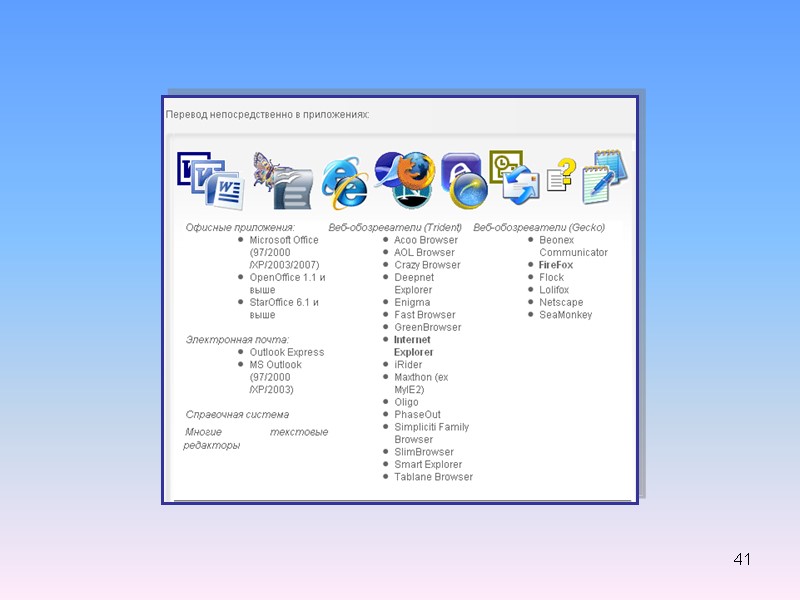Click the Microsoft Word icons cluster
The image size is (800, 600).
click(x=211, y=180)
